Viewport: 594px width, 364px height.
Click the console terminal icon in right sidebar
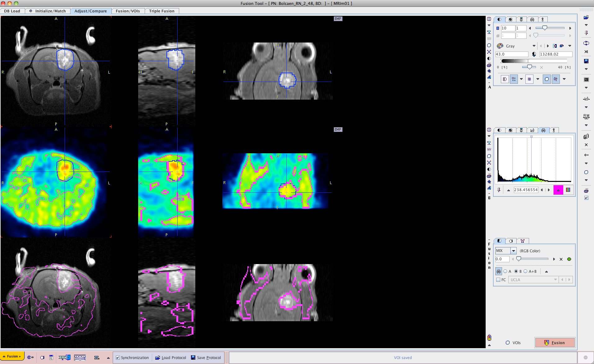(586, 79)
